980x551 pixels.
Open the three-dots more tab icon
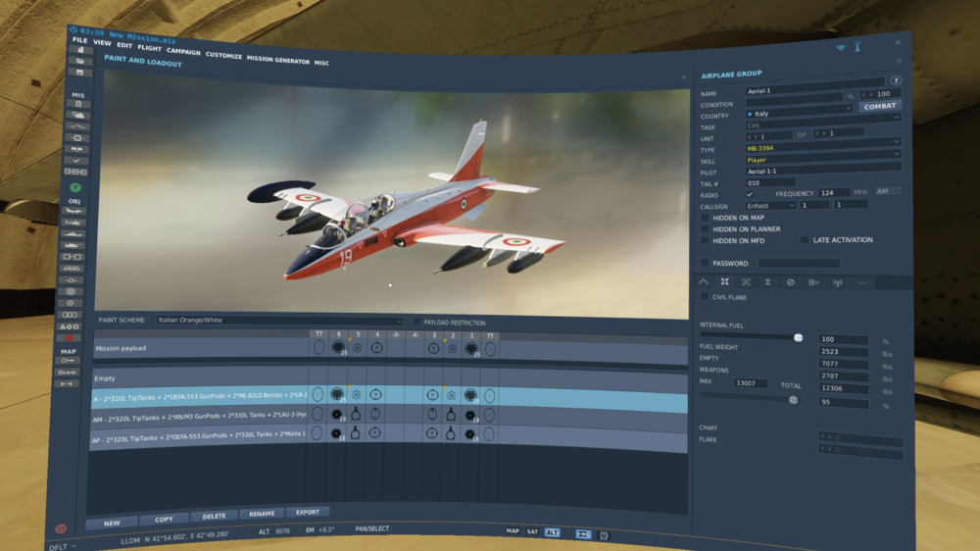(861, 283)
